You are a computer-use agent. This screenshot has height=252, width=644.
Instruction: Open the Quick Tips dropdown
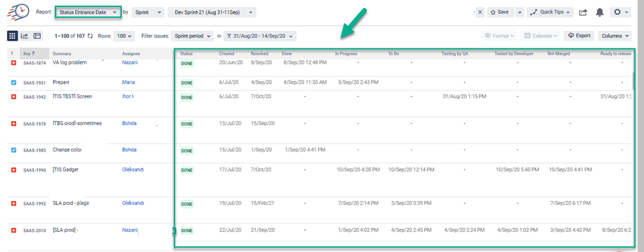coord(551,12)
